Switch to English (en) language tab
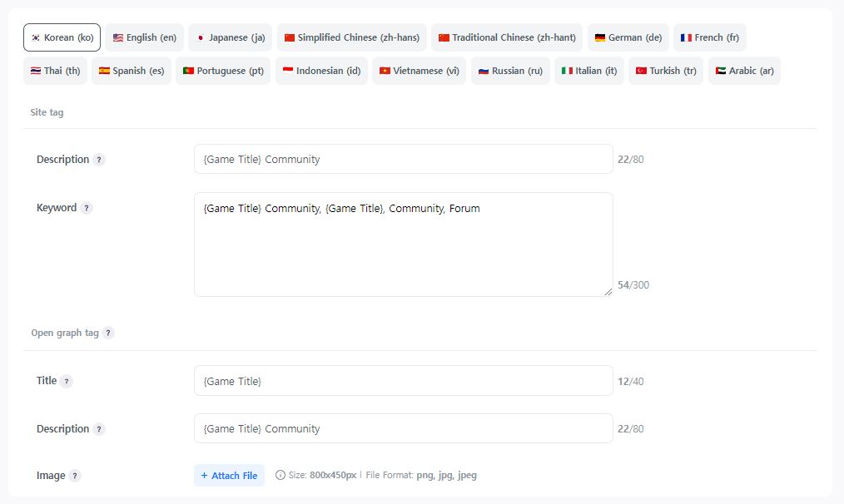 [144, 37]
